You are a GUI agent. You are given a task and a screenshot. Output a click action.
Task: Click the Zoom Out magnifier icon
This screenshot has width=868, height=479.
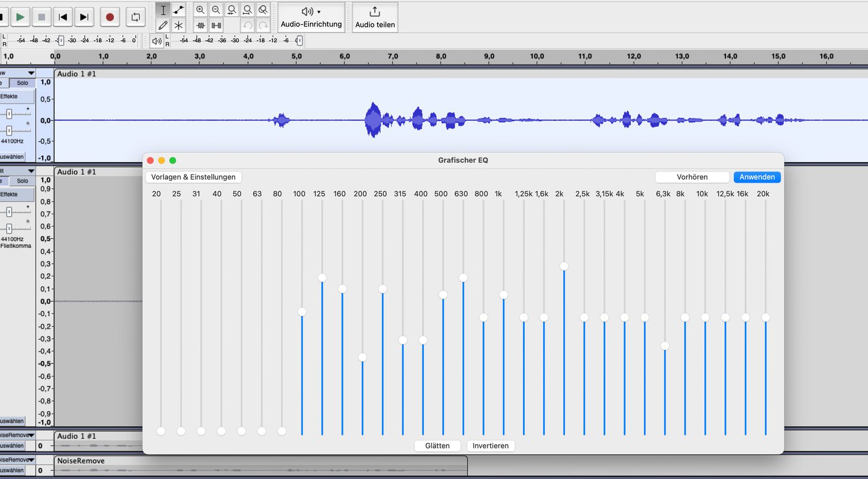click(216, 10)
